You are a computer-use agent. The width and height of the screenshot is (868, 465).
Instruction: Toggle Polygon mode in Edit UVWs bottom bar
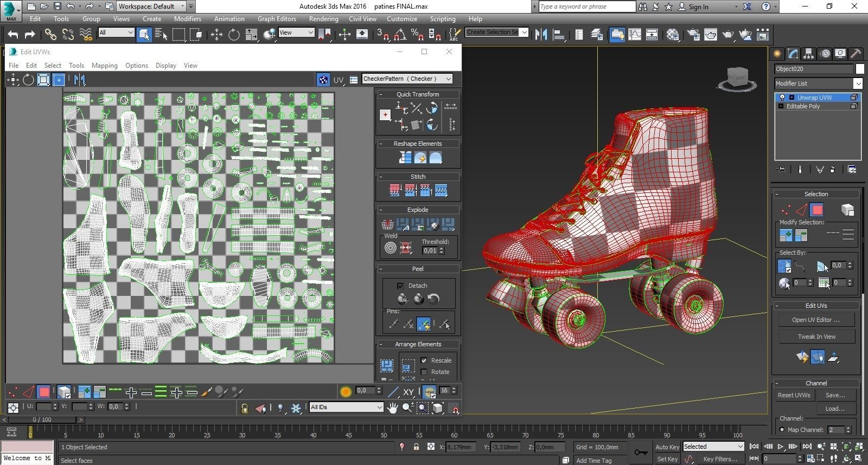(x=44, y=391)
